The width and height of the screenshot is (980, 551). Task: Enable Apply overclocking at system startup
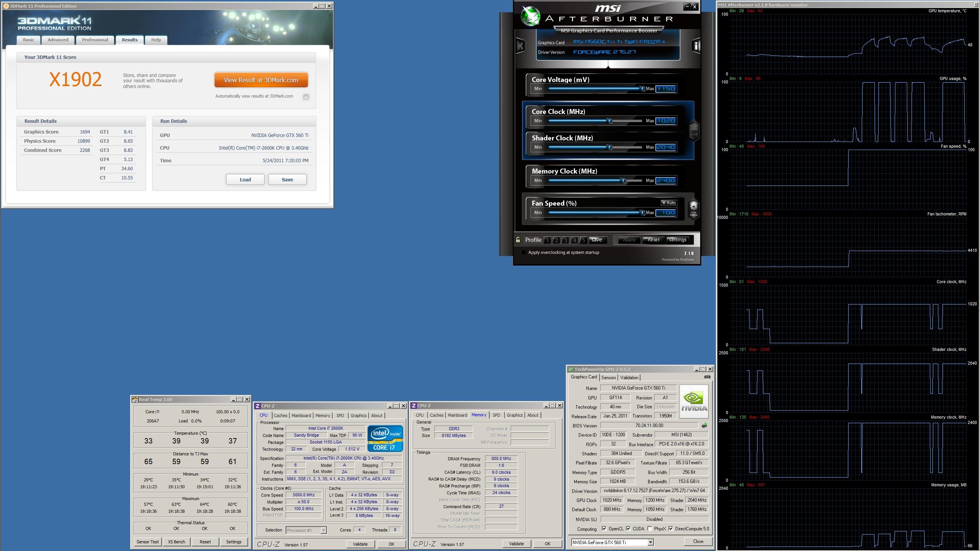[x=523, y=253]
